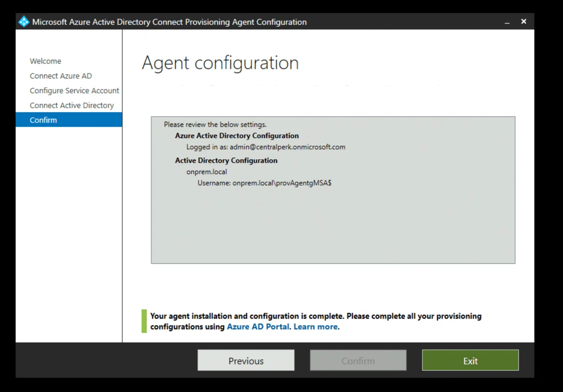The height and width of the screenshot is (392, 563).
Task: Exit the agent configuration wizard
Action: click(470, 360)
